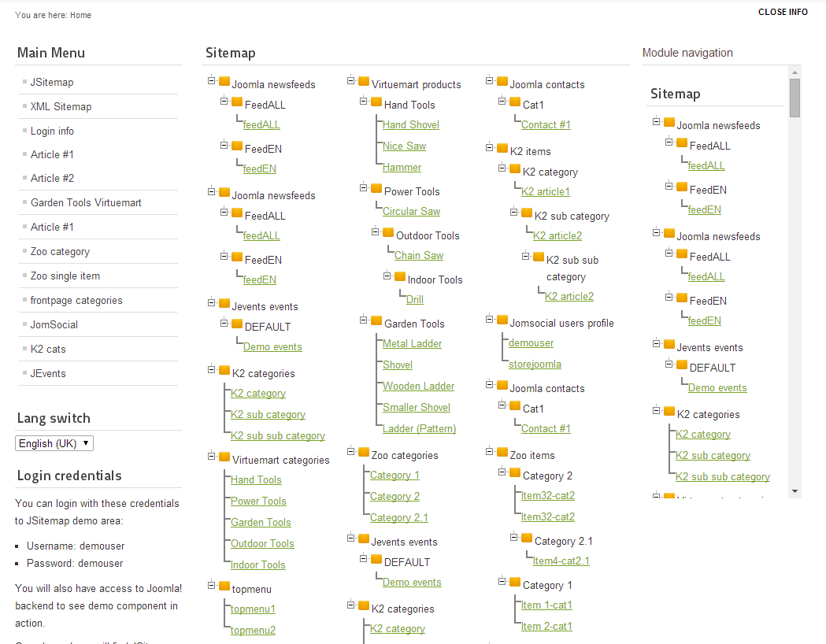Image resolution: width=826 pixels, height=644 pixels.
Task: Click the folder icon beside Garden Tools
Action: click(376, 320)
